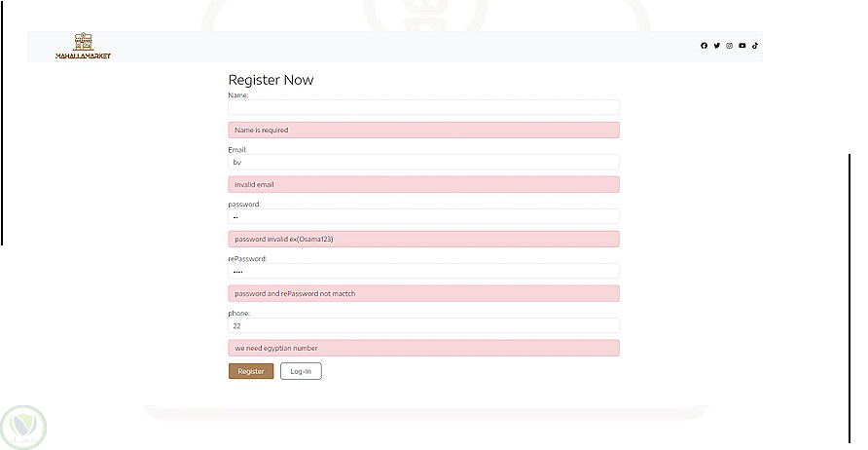Click 'we need egyptian number' alert
The image size is (868, 450).
[423, 348]
